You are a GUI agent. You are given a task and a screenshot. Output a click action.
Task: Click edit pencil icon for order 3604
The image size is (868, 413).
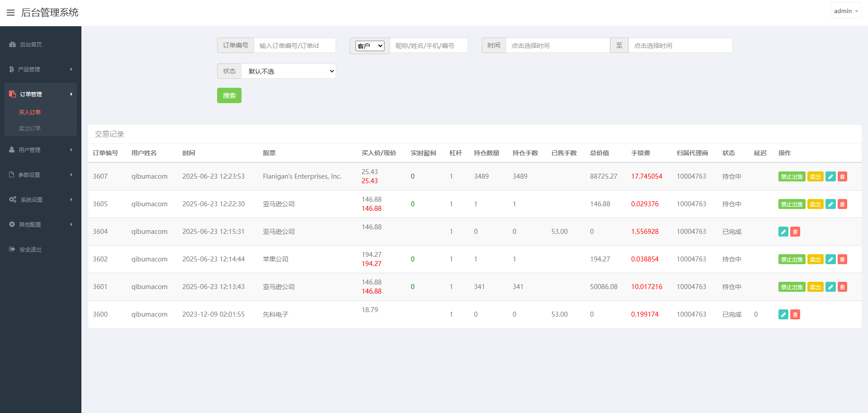point(783,232)
